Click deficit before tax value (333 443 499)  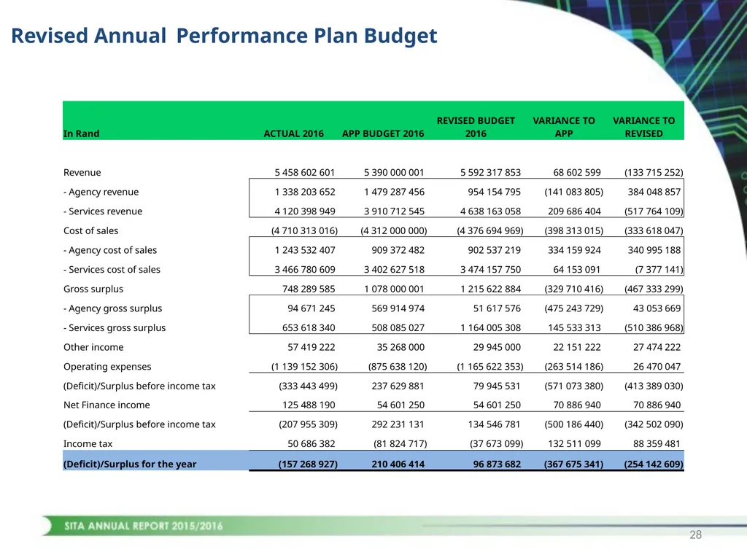click(x=308, y=386)
